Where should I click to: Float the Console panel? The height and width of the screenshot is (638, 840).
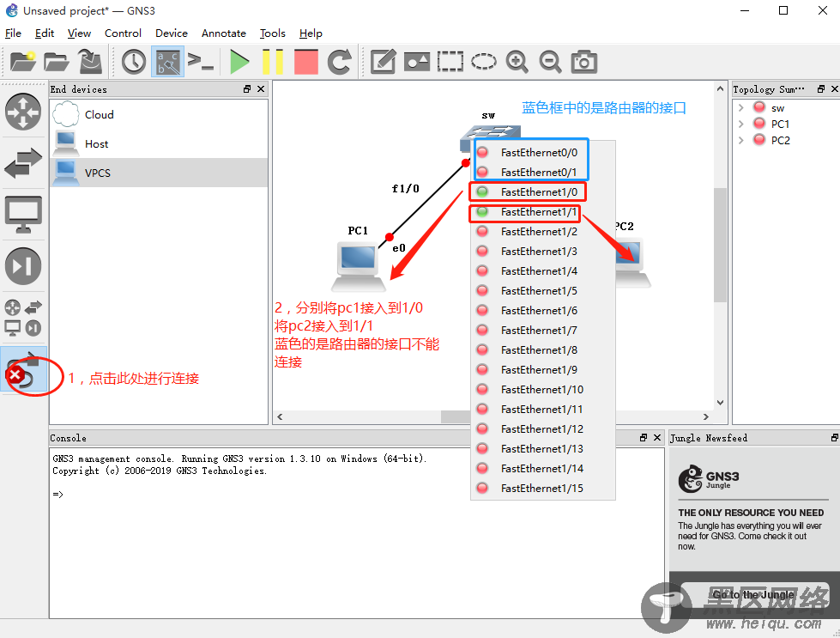pyautogui.click(x=644, y=437)
